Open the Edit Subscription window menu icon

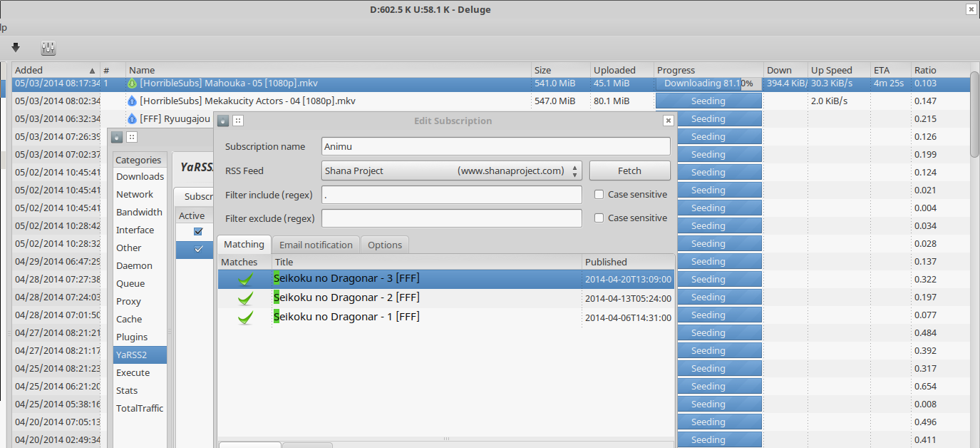pos(223,121)
